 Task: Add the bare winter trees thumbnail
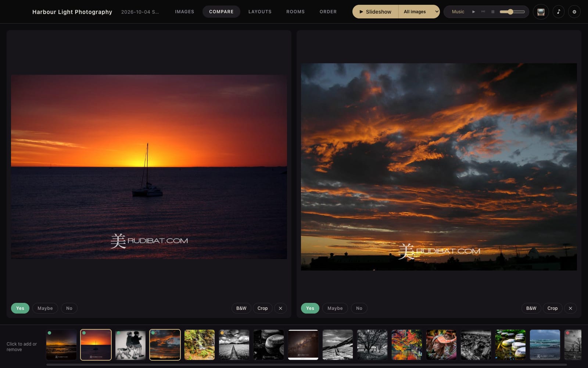coord(372,345)
